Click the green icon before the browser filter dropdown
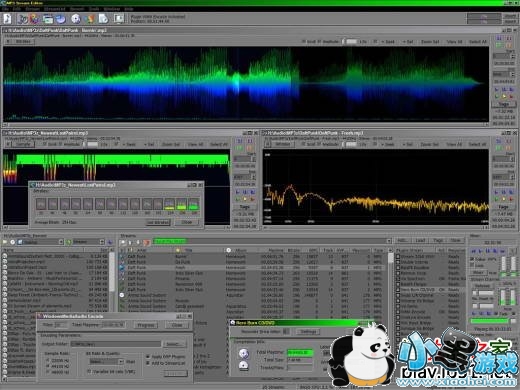Screen dimensions: 520x390 (x=69, y=242)
